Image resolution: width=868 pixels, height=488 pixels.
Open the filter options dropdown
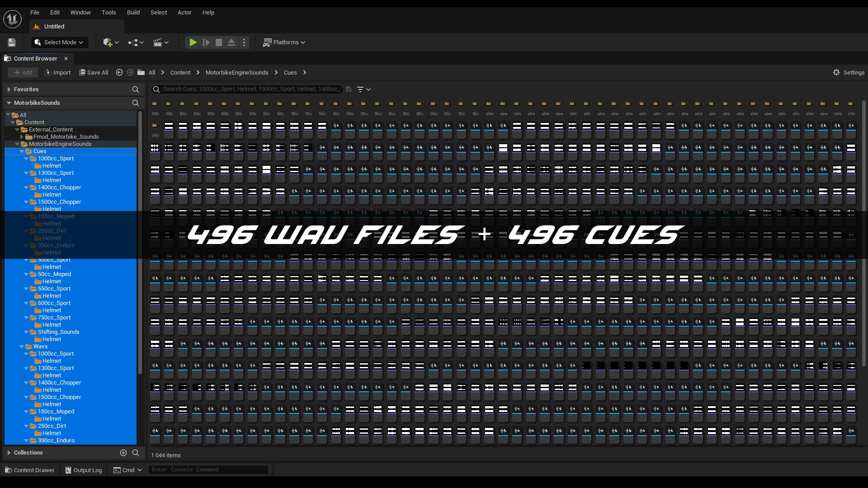click(x=363, y=89)
